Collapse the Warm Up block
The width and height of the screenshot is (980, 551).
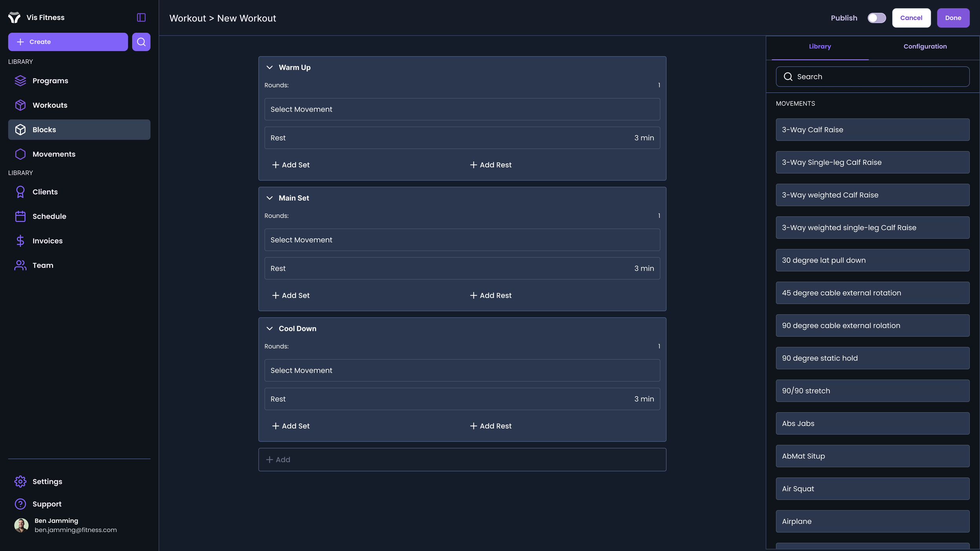click(270, 67)
